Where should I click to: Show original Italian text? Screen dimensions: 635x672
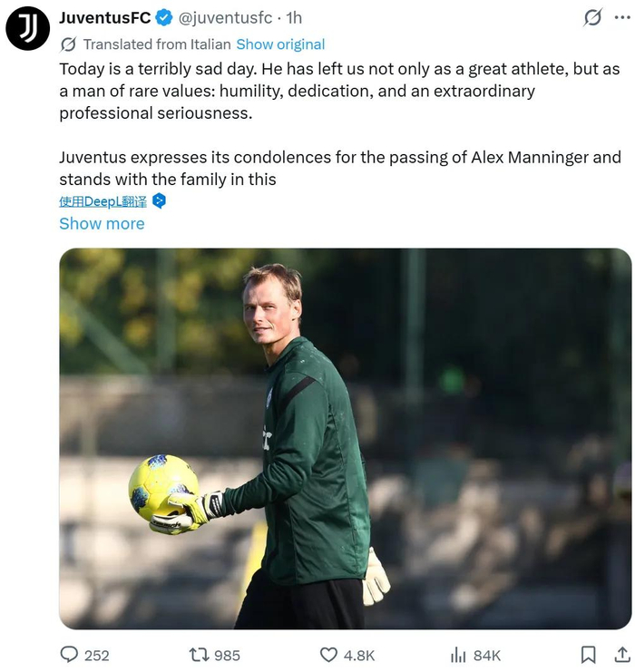280,44
